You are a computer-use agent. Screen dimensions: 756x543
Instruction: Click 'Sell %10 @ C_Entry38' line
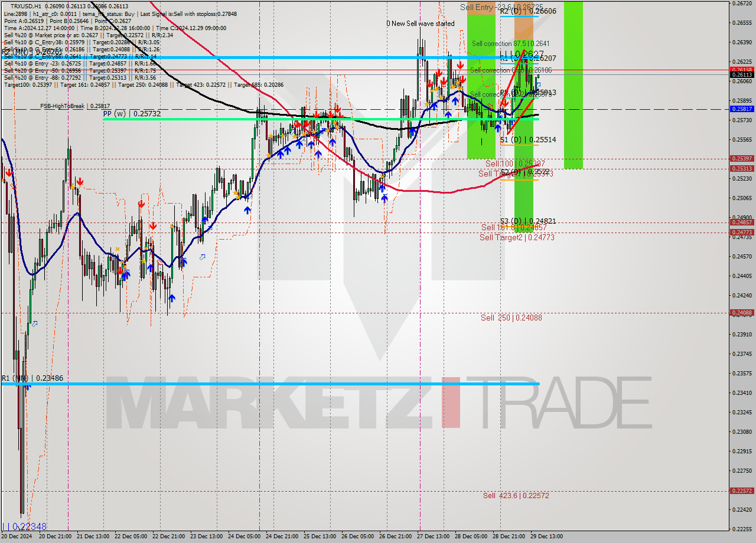pos(82,42)
